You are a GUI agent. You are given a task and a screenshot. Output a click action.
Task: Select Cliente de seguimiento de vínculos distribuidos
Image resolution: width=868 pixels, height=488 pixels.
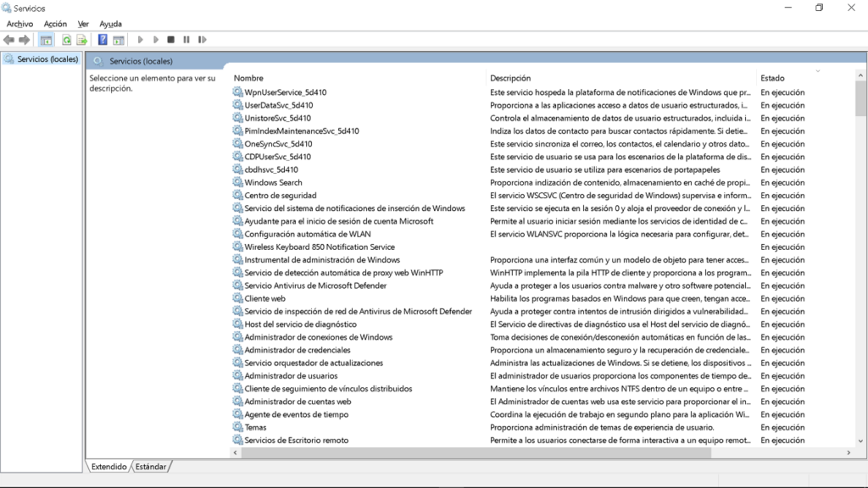point(328,389)
